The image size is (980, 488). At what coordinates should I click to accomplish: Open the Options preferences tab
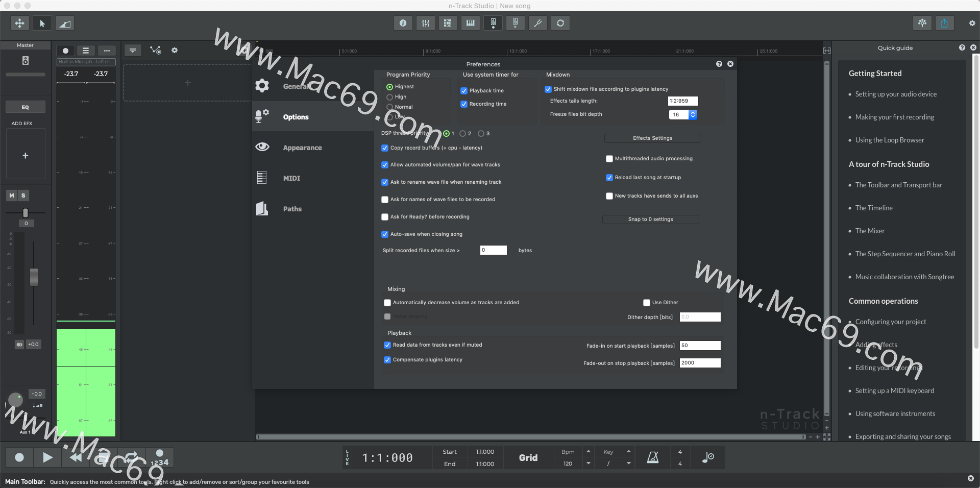click(312, 116)
